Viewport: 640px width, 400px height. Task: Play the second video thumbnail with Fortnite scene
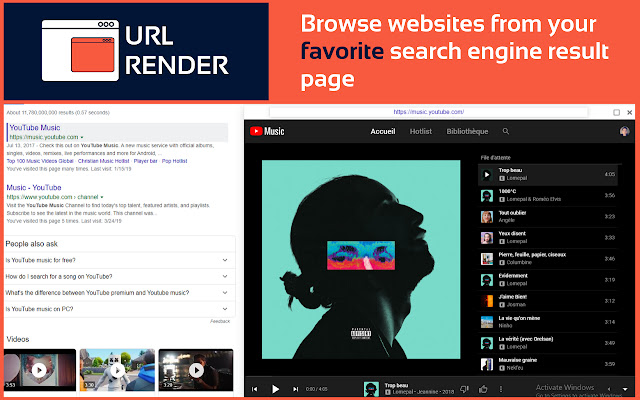point(118,370)
